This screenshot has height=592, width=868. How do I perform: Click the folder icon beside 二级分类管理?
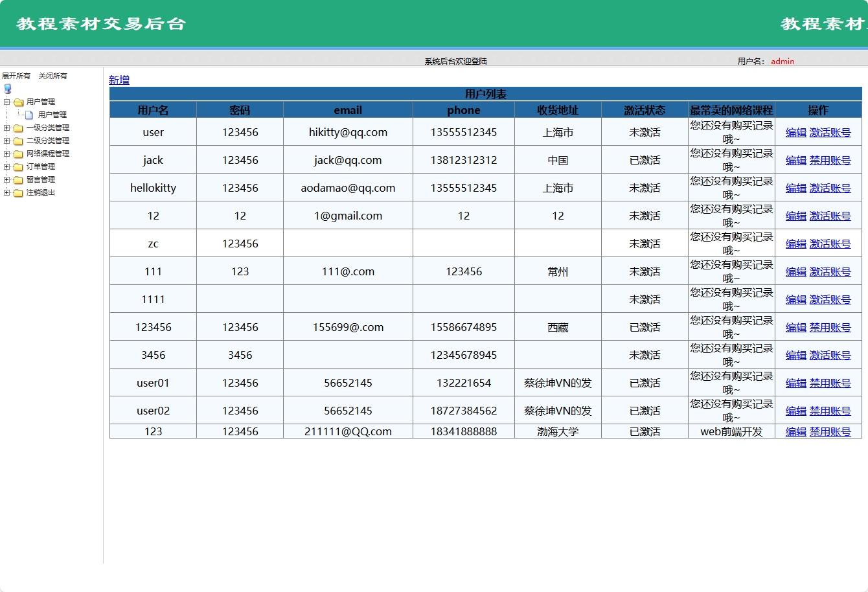tap(18, 141)
